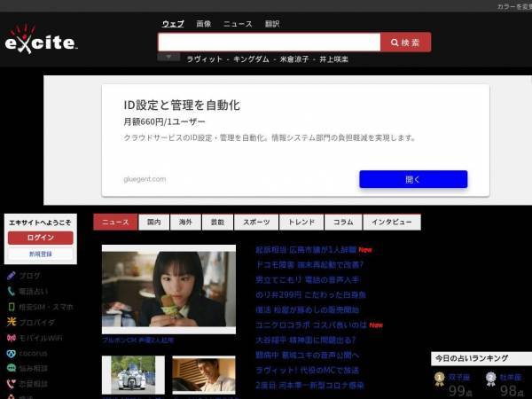The width and height of the screenshot is (532, 399).
Task: Click the phone icon for 電話占い
Action: click(12, 291)
